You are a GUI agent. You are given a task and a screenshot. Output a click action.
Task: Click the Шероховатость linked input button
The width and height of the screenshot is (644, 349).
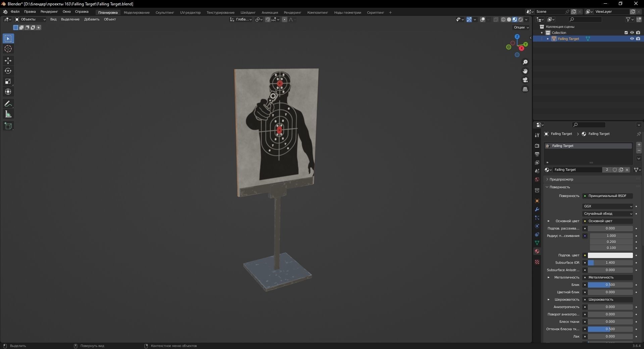point(607,300)
